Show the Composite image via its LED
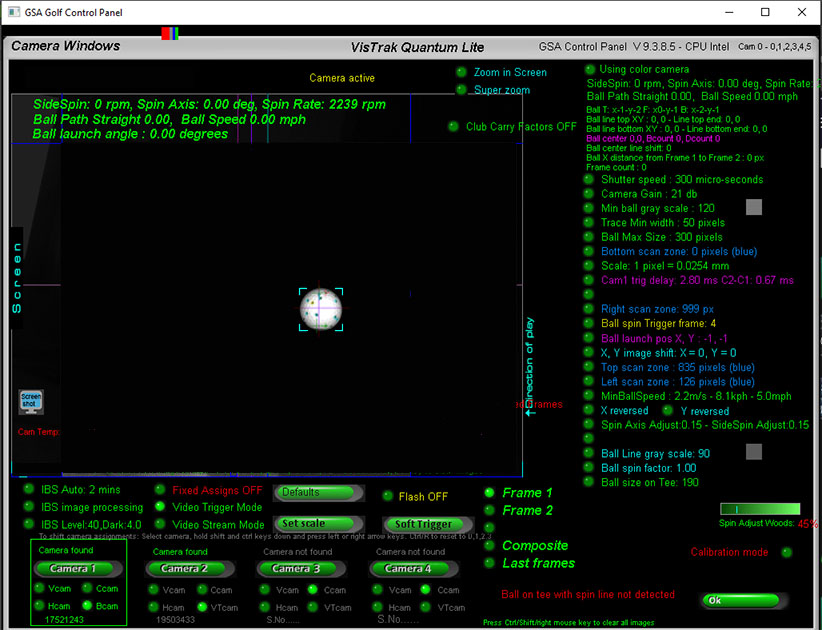 click(x=489, y=546)
